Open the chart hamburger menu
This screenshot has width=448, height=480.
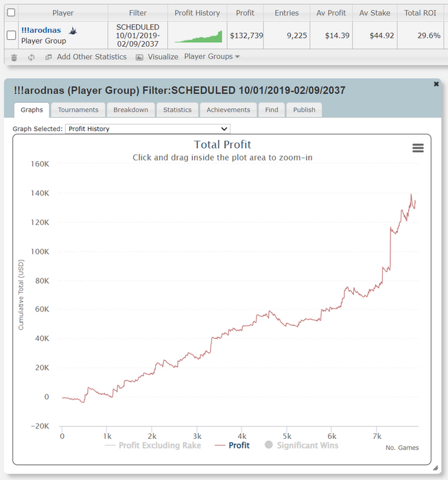418,148
